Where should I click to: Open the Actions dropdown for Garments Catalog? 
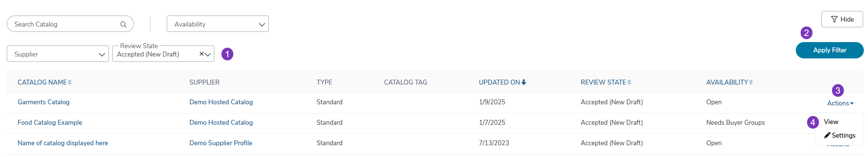[840, 103]
